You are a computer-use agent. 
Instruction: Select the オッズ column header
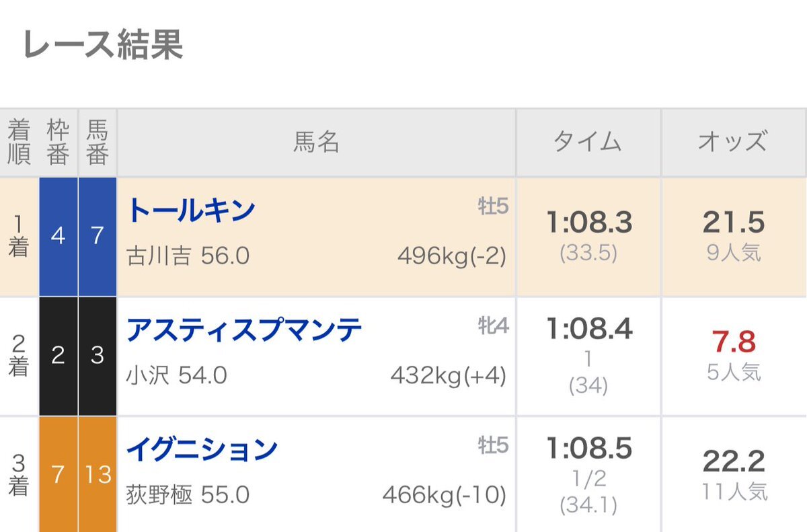click(x=734, y=143)
